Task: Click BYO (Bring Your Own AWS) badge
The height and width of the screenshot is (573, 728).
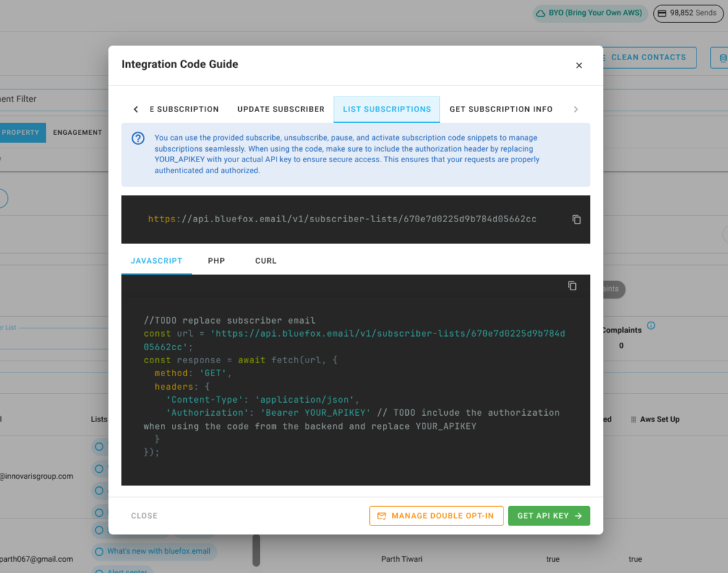Action: (590, 13)
